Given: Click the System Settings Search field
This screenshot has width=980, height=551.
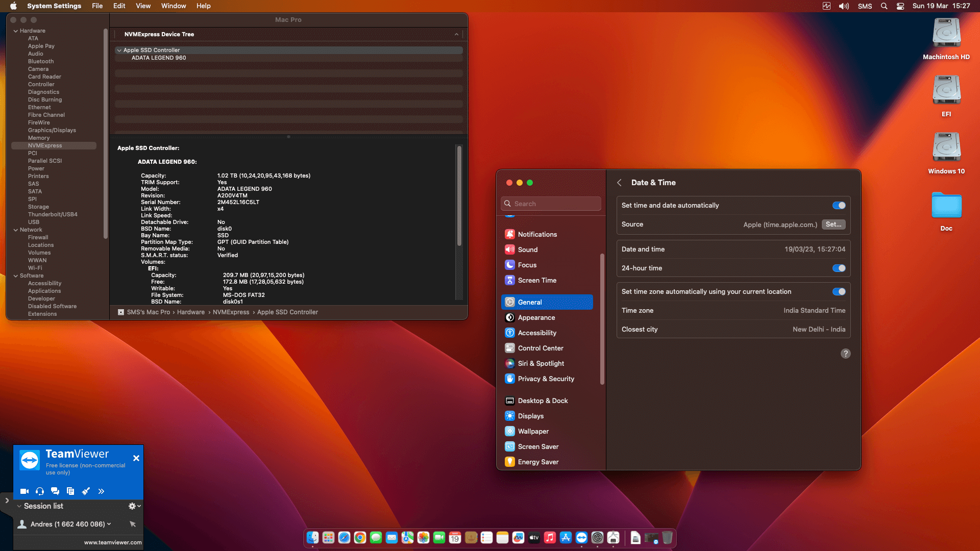Looking at the screenshot, I should (551, 204).
